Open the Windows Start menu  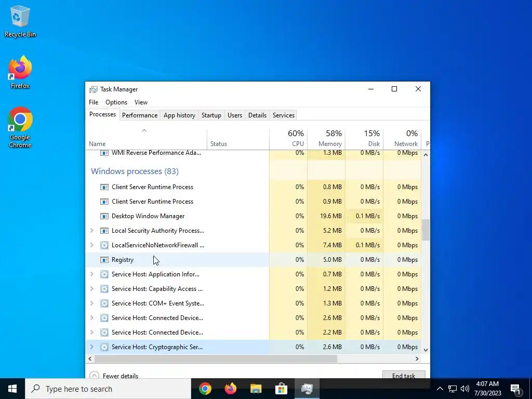click(12, 389)
